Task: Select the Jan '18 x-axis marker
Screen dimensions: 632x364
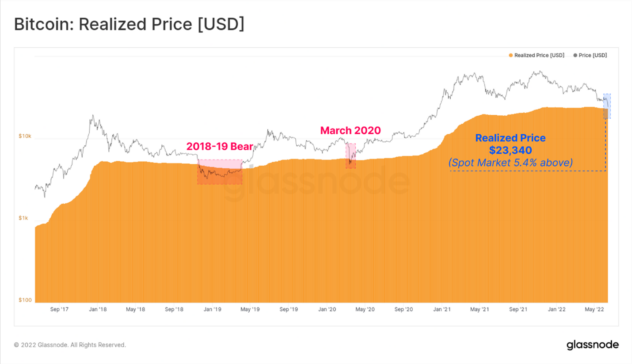Action: (x=97, y=310)
